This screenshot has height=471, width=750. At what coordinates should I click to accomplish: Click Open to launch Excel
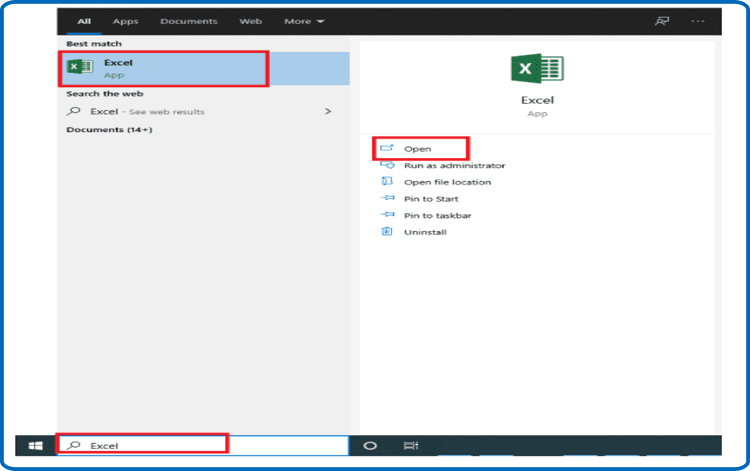pyautogui.click(x=417, y=149)
